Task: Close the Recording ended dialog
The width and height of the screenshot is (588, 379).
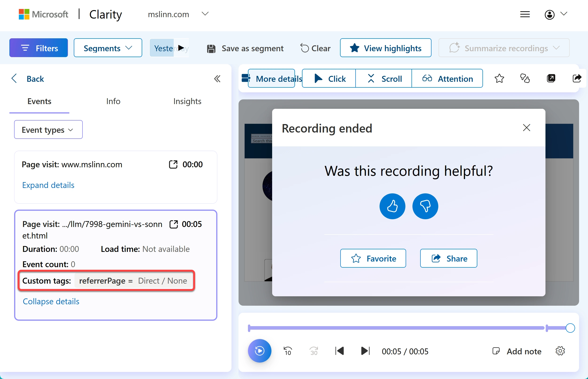Action: [526, 128]
